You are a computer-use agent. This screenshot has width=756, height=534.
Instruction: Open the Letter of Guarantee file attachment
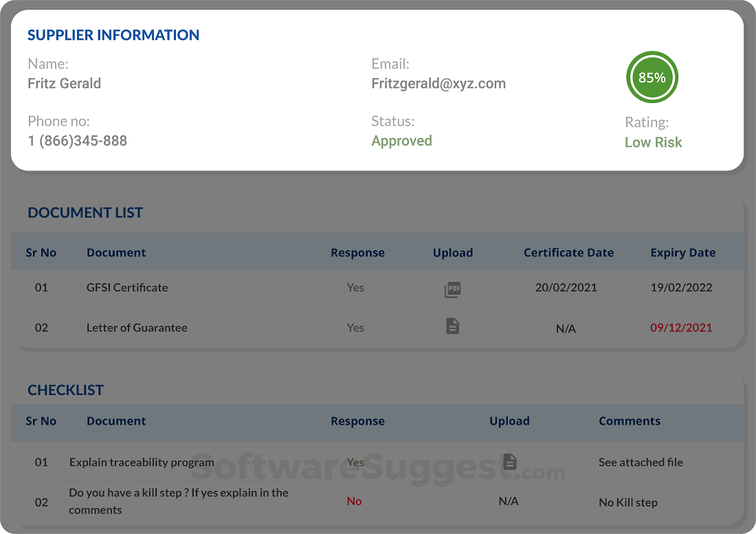click(452, 326)
